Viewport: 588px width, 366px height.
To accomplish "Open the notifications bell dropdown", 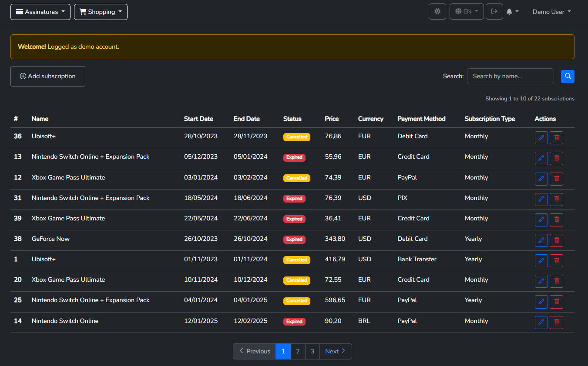I will tap(512, 12).
